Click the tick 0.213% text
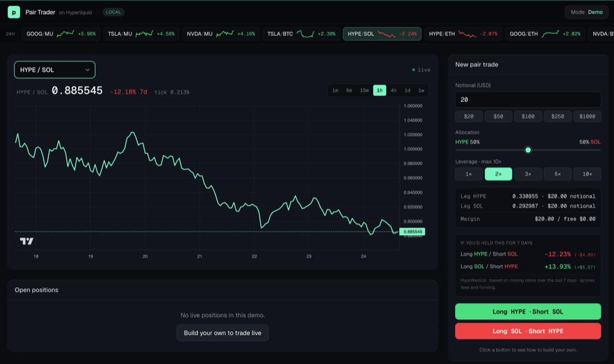The image size is (614, 364). [172, 92]
